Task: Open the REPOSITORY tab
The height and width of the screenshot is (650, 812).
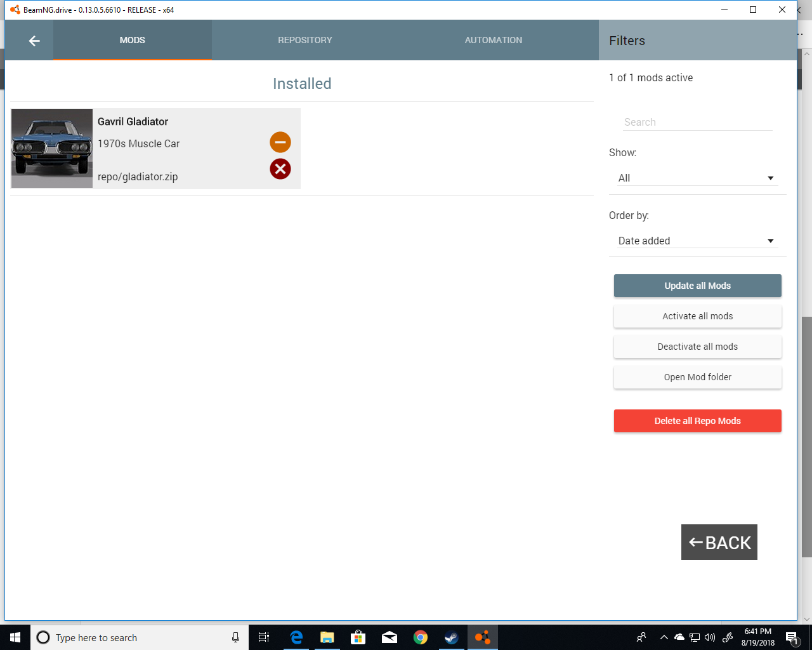Action: click(x=305, y=40)
